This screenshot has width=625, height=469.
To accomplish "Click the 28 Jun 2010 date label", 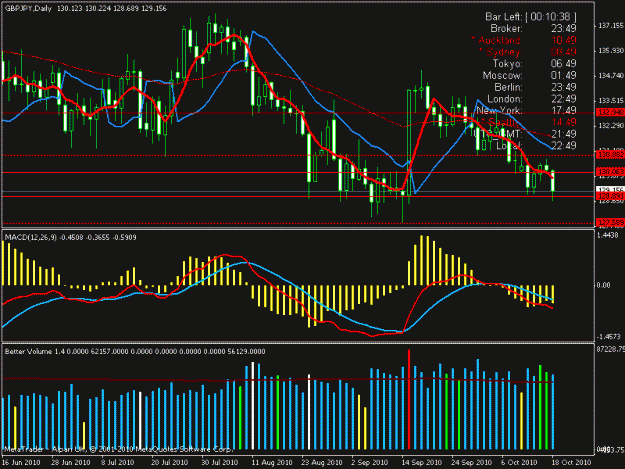I will tap(71, 463).
